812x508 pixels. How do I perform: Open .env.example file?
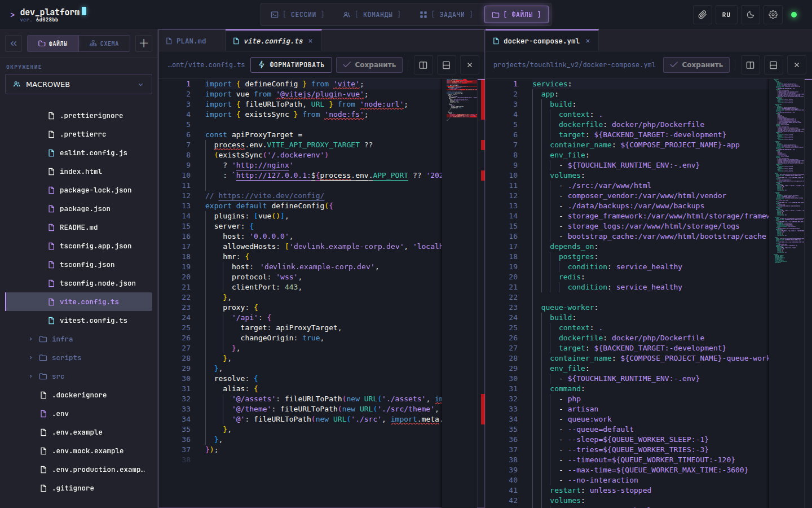79,432
